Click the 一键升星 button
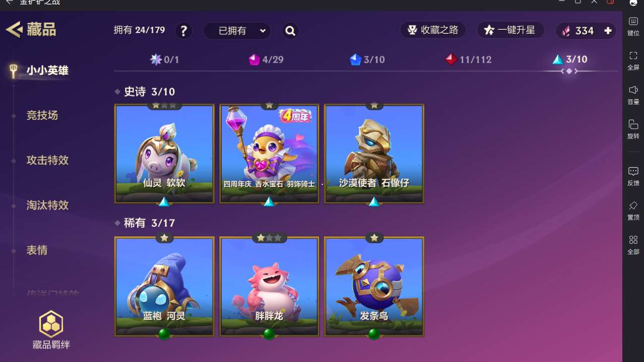Image resolution: width=644 pixels, height=362 pixels. (510, 30)
